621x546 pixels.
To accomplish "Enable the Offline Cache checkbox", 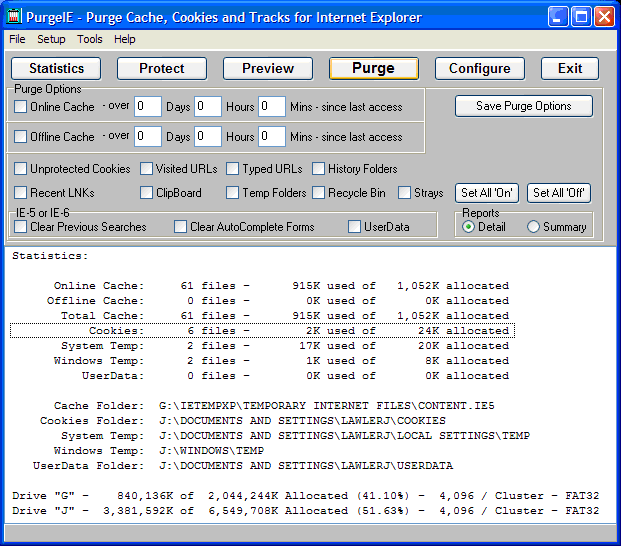I will (20, 137).
